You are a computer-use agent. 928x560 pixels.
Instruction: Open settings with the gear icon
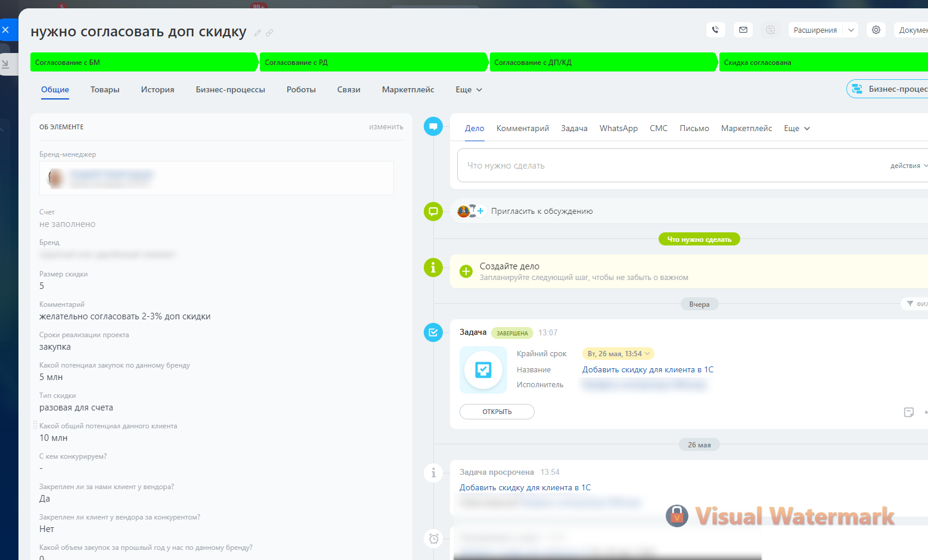tap(876, 30)
